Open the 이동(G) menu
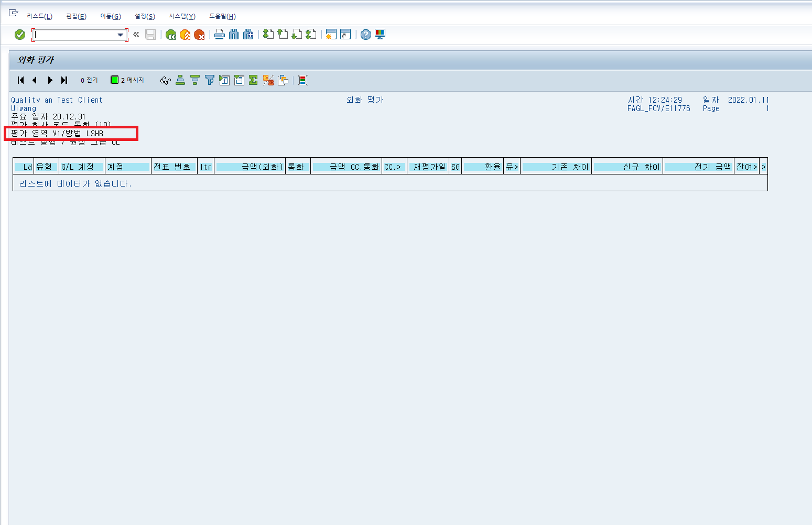 click(111, 16)
